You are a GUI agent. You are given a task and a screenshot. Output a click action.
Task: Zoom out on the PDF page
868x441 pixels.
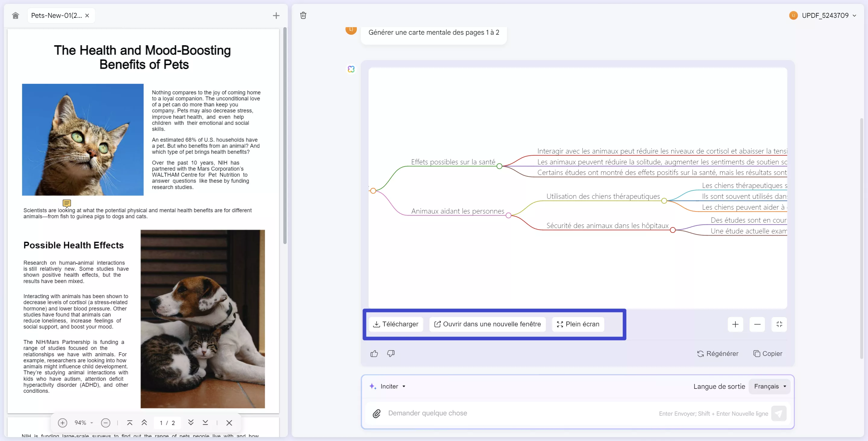tap(105, 423)
